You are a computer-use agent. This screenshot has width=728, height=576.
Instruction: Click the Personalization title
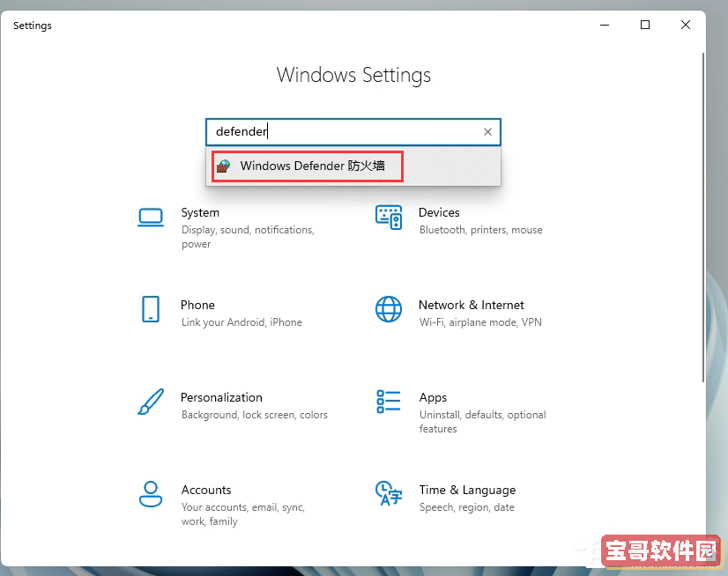coord(221,397)
